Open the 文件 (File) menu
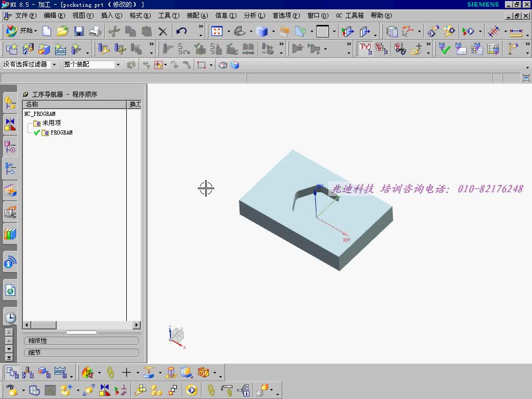Image resolution: width=532 pixels, height=399 pixels. (26, 16)
